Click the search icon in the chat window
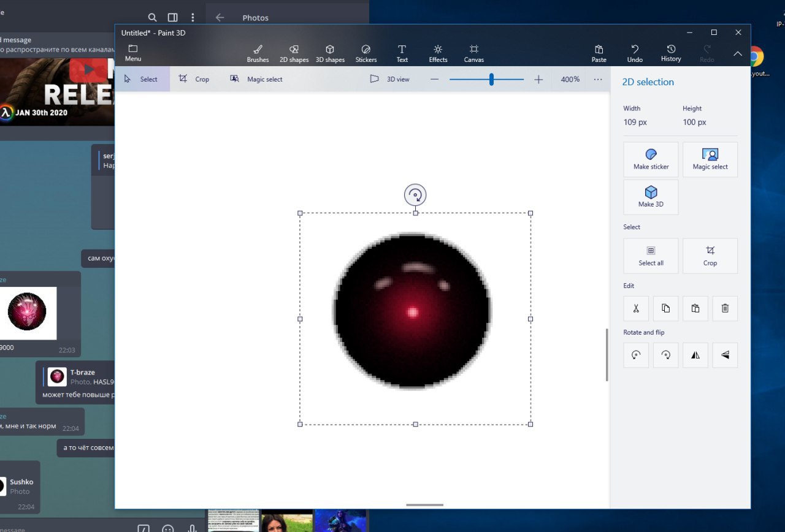Screen dimensions: 785x532 [153, 18]
